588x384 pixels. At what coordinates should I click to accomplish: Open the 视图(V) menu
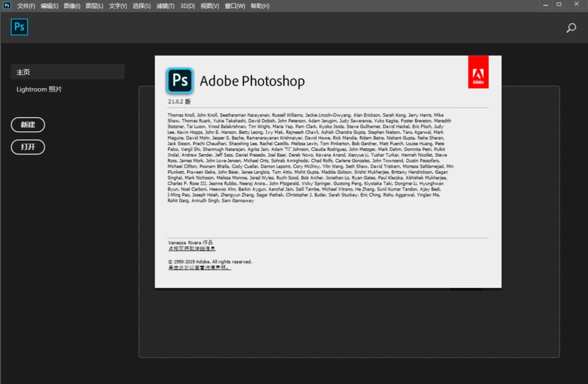coord(210,6)
